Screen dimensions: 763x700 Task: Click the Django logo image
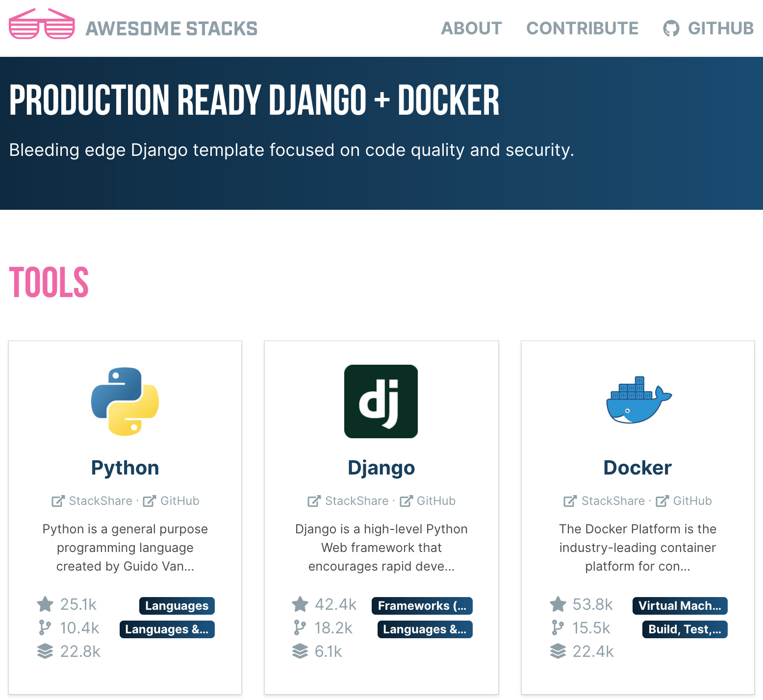381,401
